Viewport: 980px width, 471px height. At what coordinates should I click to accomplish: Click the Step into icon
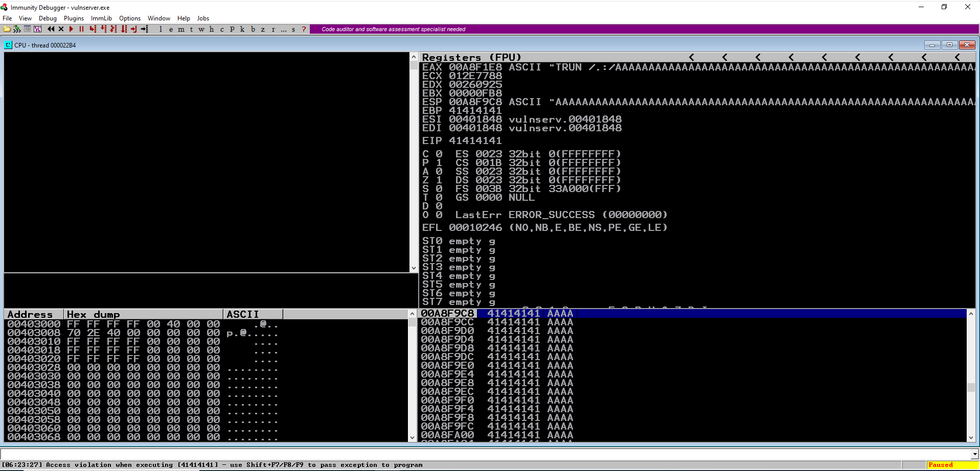[x=93, y=29]
